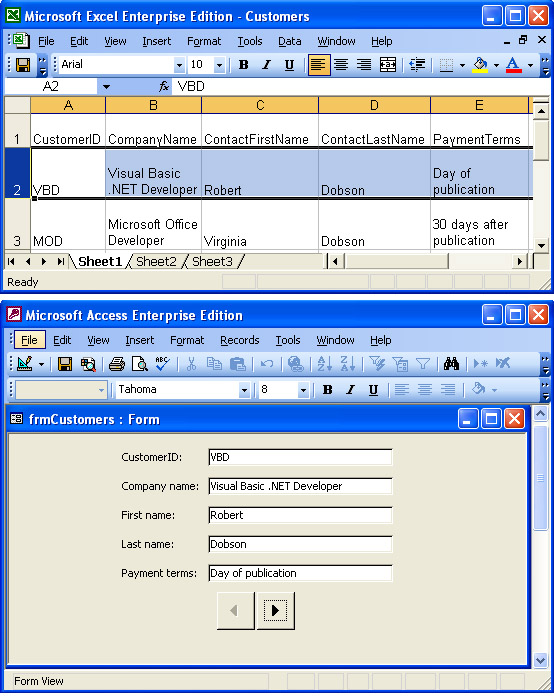Click Sort Ascending A-Z icon
Image resolution: width=554 pixels, height=700 pixels.
[x=324, y=364]
